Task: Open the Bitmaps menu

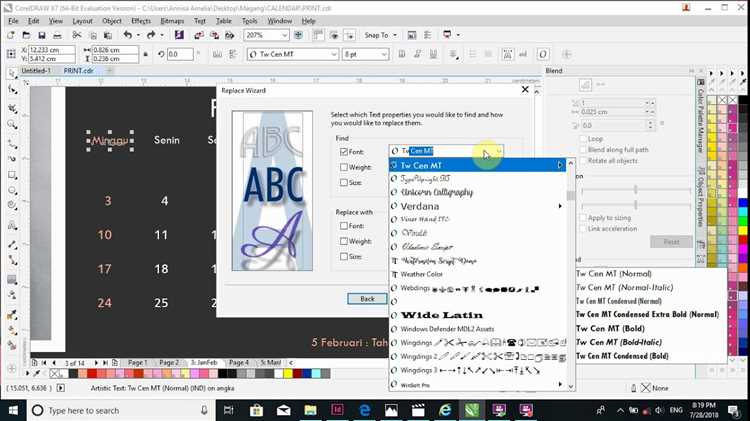Action: click(172, 21)
